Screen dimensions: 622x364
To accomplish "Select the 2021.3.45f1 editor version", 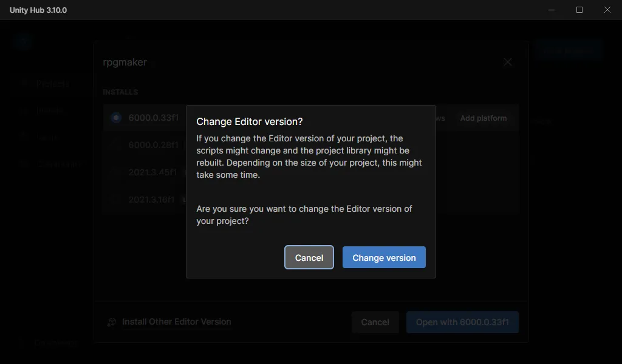I will 152,172.
